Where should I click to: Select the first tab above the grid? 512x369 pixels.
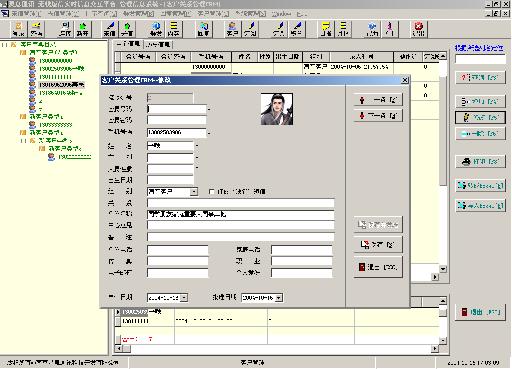pos(129,44)
